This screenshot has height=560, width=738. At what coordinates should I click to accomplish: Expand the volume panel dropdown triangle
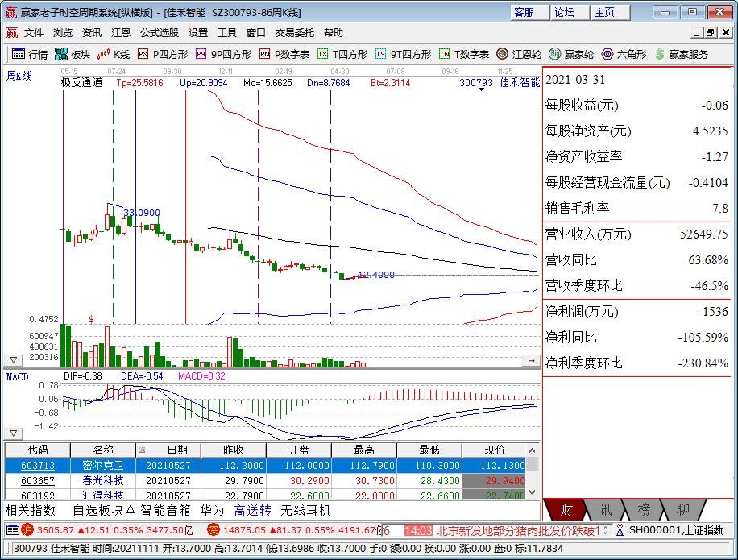pyautogui.click(x=13, y=360)
